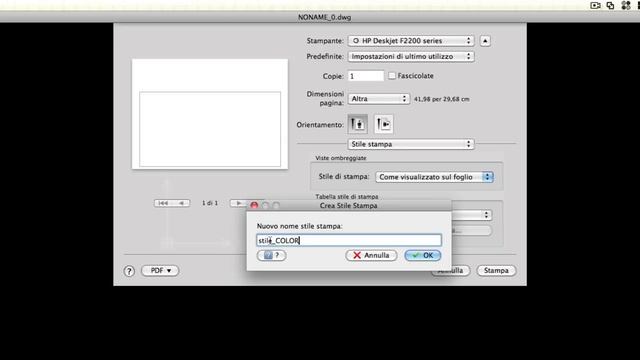Open the PDF options menu button

click(x=160, y=271)
